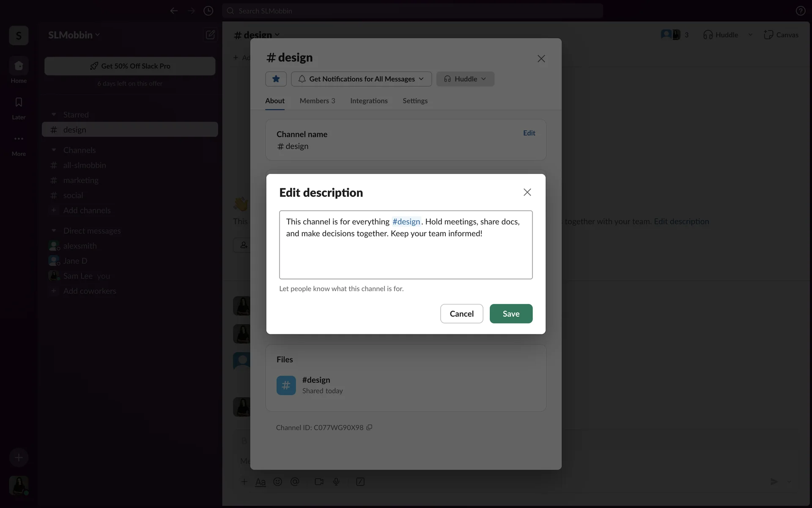Expand the SLMobbin workspace menu
Screen dimensions: 812x508
click(x=74, y=35)
